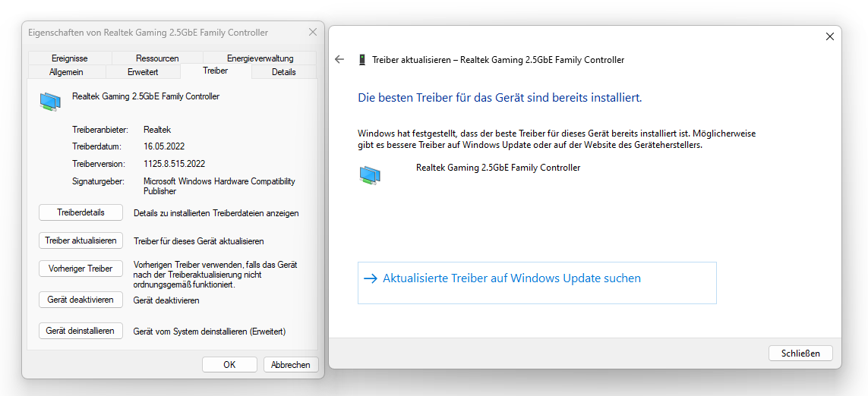Screen dimensions: 868x396
Task: Click 'Treiber für dieses Gerät aktualisieren' text
Action: (199, 241)
